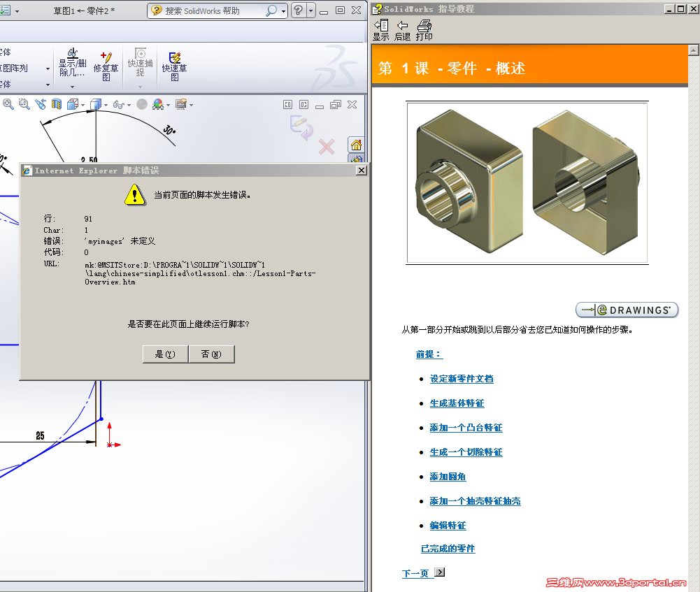This screenshot has height=592, width=700.
Task: Click the View Orientation cube icon
Action: (72, 104)
